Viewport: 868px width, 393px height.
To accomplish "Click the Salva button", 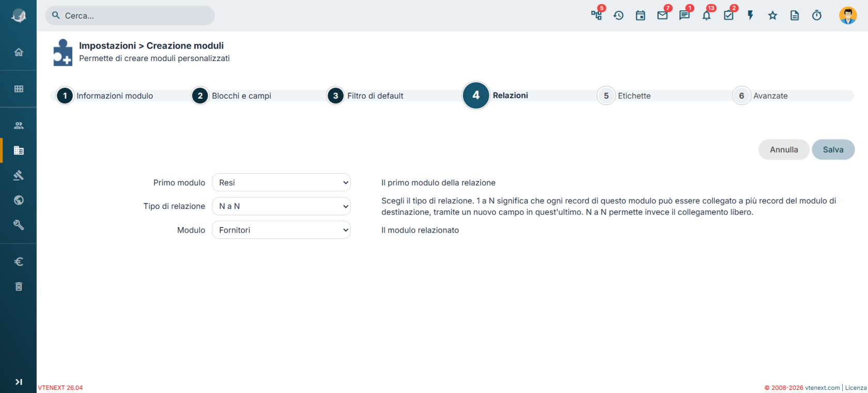I will pos(833,149).
